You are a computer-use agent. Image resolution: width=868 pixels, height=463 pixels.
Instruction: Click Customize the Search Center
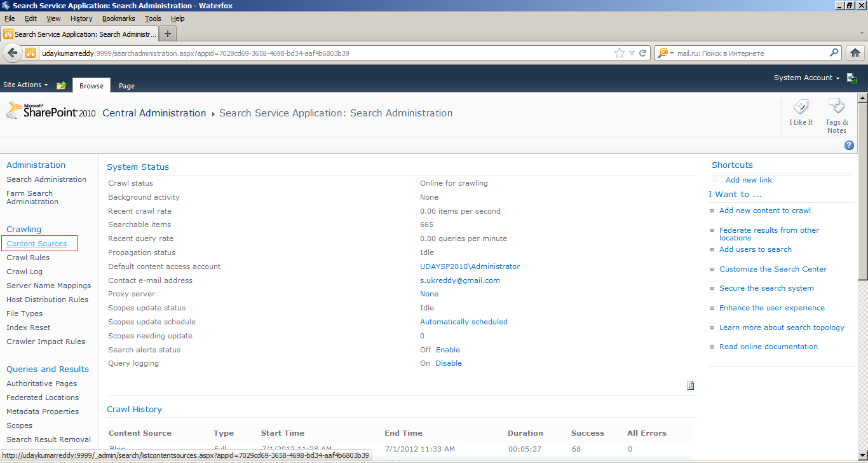click(x=773, y=269)
